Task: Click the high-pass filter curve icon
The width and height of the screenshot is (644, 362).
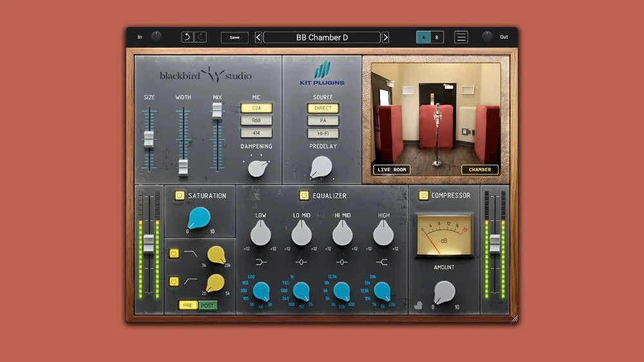Action: tap(191, 281)
